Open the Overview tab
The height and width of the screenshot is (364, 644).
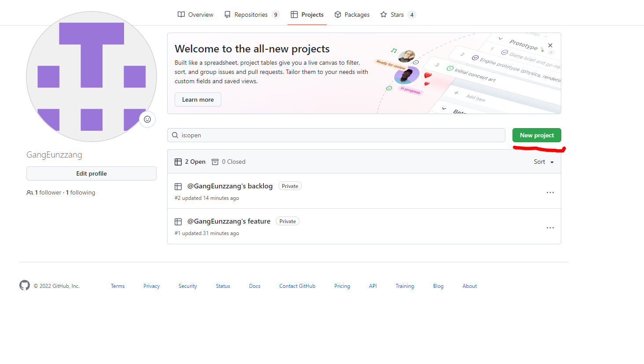pos(195,15)
